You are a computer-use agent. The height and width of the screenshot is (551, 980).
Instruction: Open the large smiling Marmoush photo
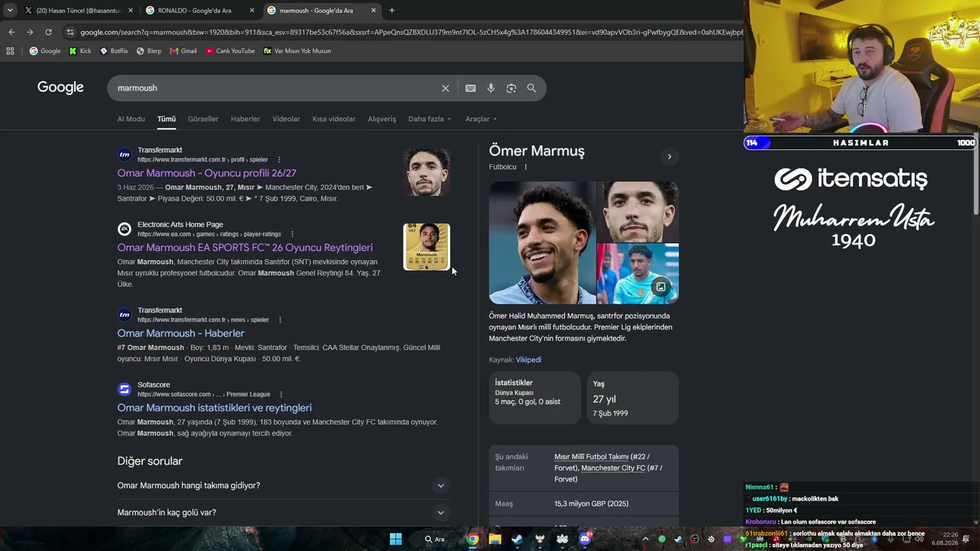click(x=541, y=243)
